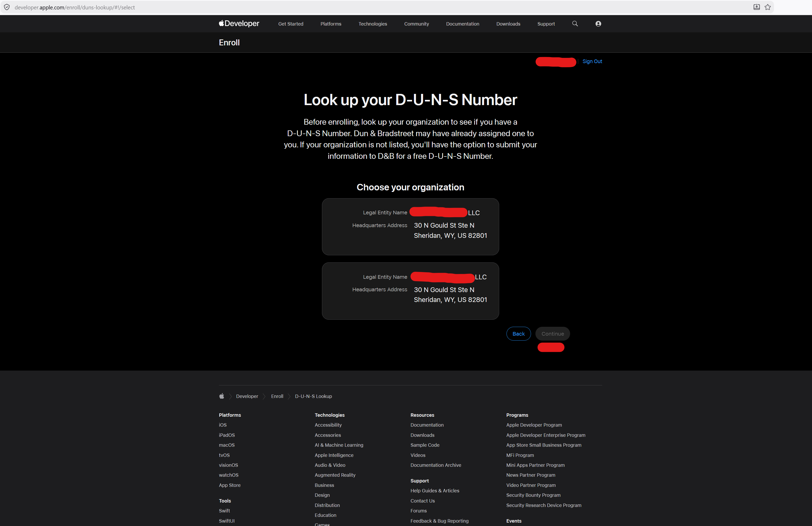Open the Design footer link

[322, 495]
